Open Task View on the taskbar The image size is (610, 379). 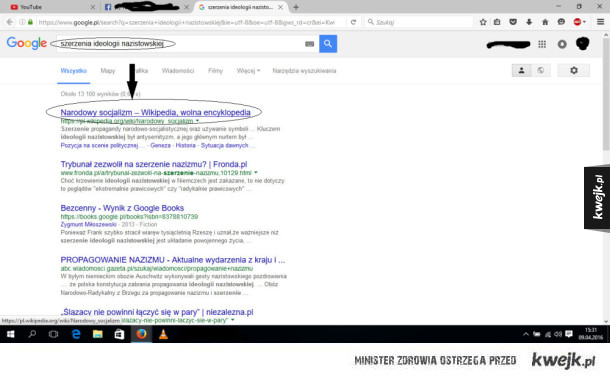pyautogui.click(x=54, y=334)
